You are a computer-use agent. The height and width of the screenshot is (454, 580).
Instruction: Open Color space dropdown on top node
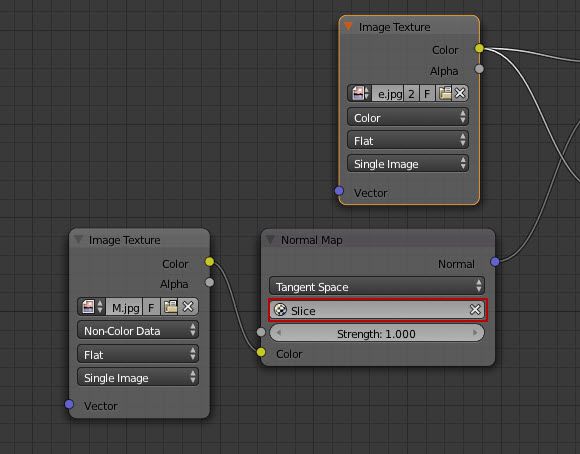coord(408,117)
